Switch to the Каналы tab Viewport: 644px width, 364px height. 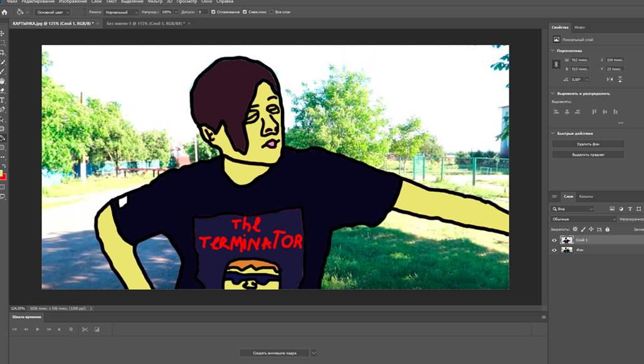[x=586, y=196]
